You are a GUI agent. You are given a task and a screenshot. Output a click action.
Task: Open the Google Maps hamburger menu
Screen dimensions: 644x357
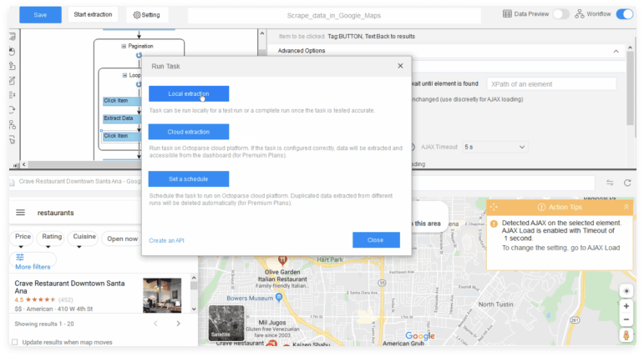tap(21, 212)
